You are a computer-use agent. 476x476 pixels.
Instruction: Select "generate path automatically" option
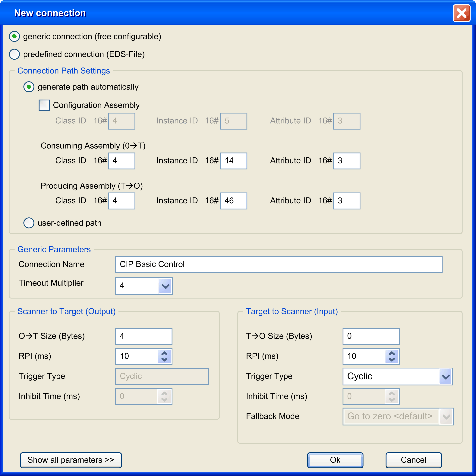[x=29, y=87]
